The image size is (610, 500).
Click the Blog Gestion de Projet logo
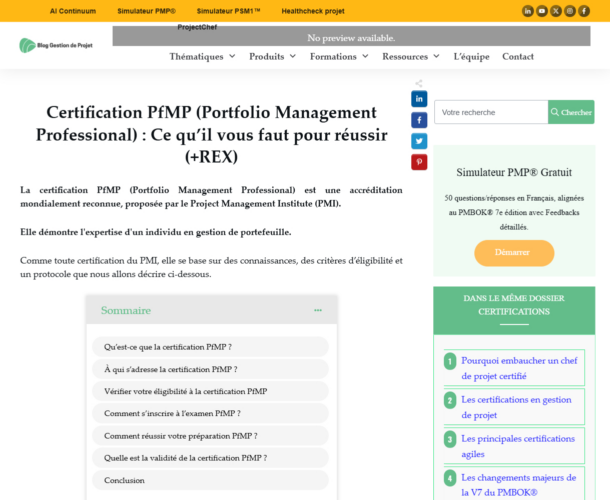click(56, 46)
